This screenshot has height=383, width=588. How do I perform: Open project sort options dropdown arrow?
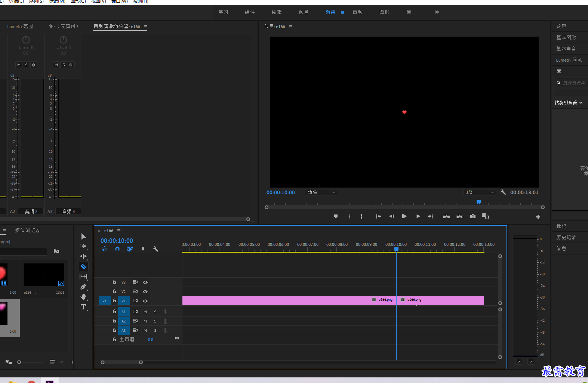[x=61, y=362]
